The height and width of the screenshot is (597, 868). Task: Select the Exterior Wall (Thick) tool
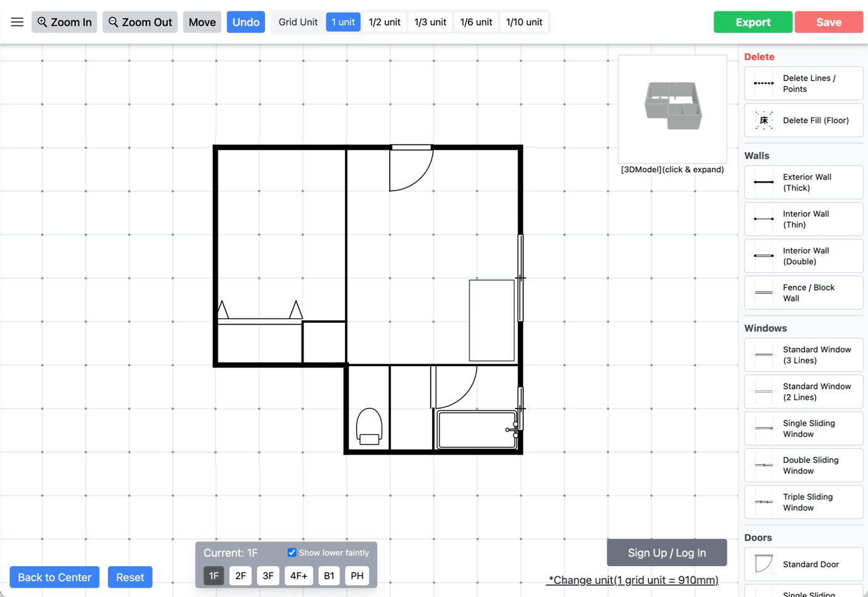803,182
